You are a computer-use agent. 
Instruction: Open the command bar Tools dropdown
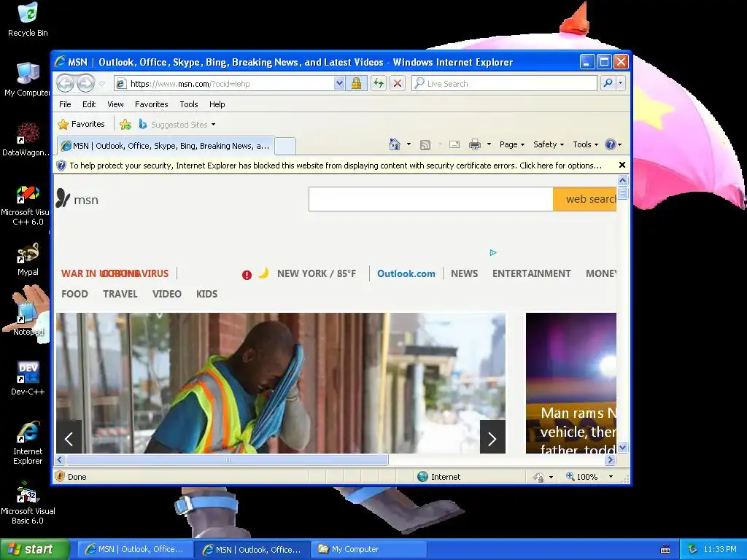tap(585, 144)
